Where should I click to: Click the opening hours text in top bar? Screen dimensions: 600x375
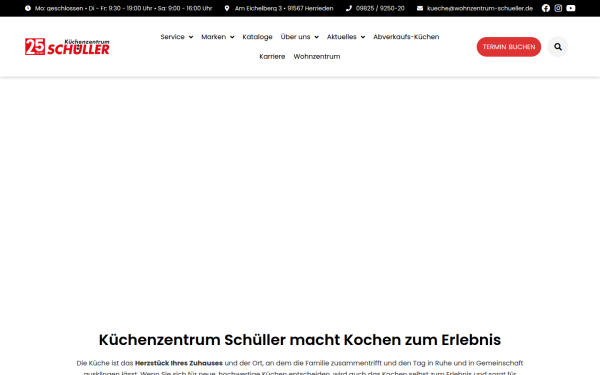123,8
